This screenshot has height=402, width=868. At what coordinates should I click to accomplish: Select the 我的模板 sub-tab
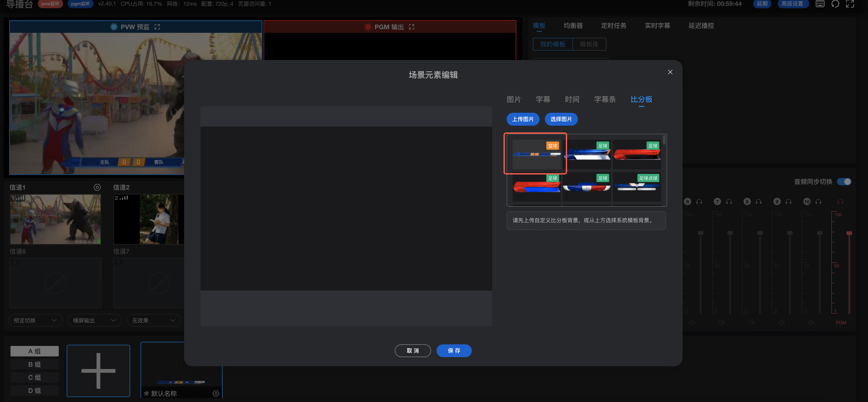(553, 44)
